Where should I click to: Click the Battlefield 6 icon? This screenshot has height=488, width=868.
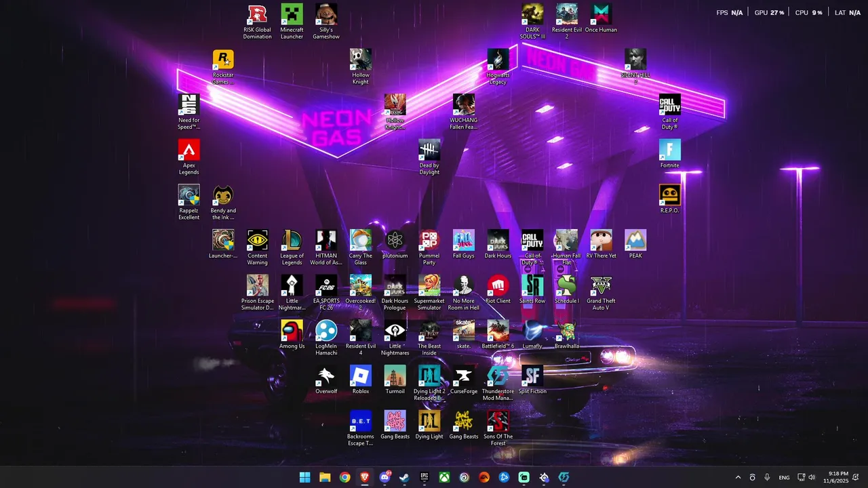(x=498, y=334)
